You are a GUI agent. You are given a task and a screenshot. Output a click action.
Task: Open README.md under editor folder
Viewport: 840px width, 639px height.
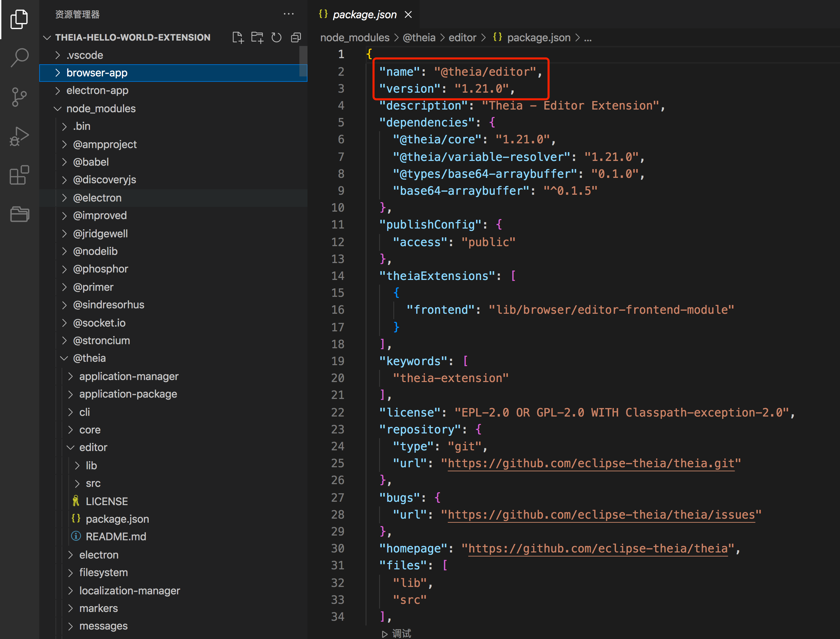(116, 536)
